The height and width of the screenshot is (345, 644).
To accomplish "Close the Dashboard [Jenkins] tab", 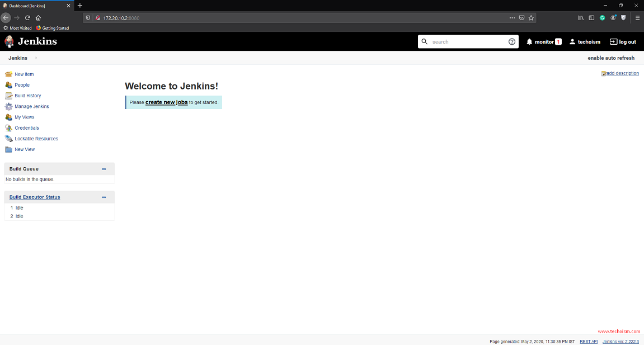I will [x=69, y=6].
